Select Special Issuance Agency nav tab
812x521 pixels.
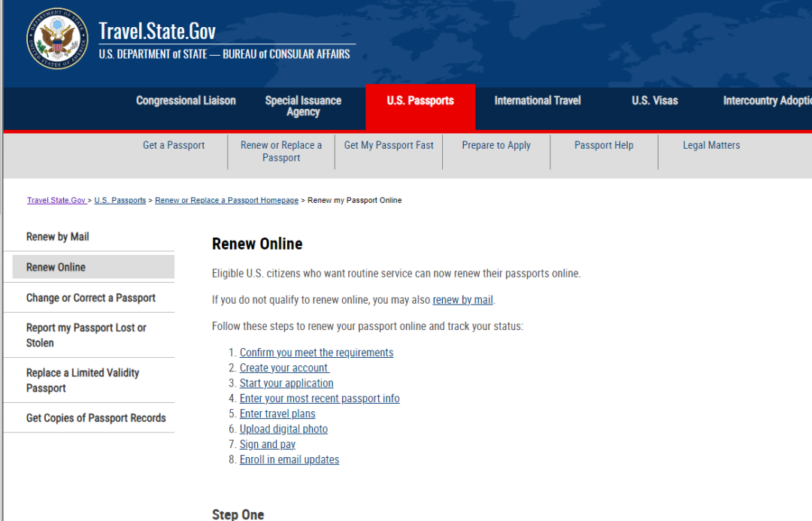pos(303,106)
